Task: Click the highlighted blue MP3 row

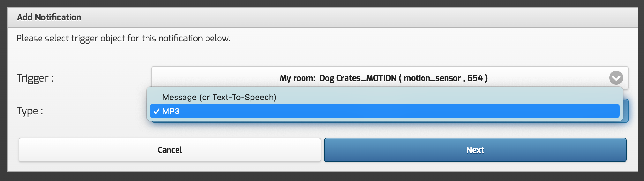Action: point(383,111)
